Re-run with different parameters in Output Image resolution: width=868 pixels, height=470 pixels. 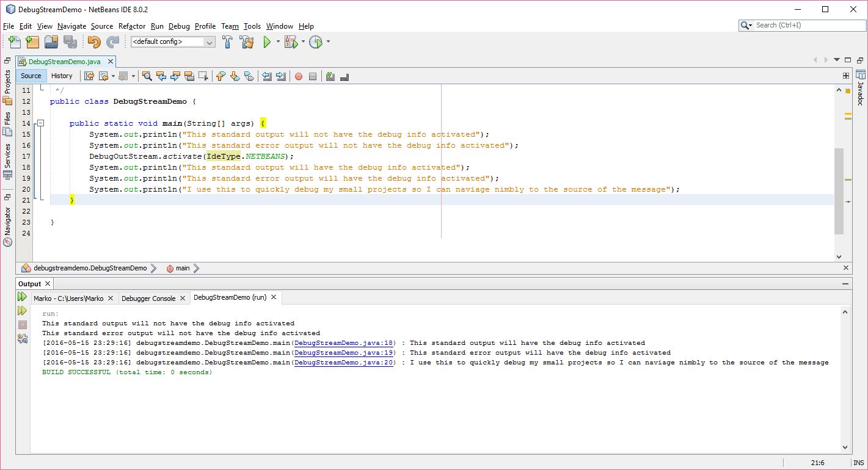click(22, 311)
